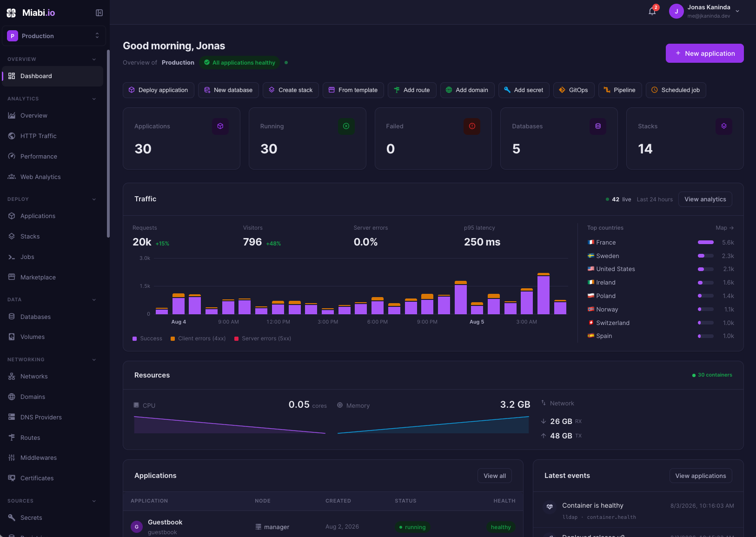
Task: Click Pipeline quick action
Action: click(x=620, y=90)
